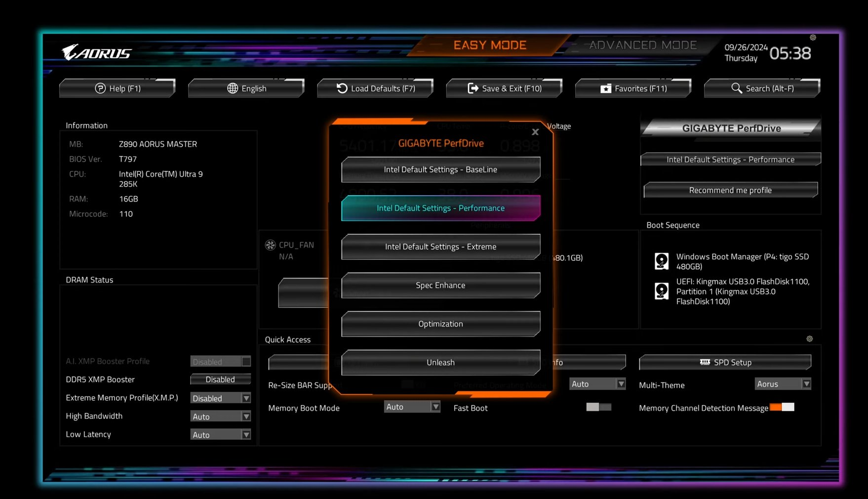Toggle DDR5 XMP Booster Disabled button
The height and width of the screenshot is (499, 868).
click(220, 379)
